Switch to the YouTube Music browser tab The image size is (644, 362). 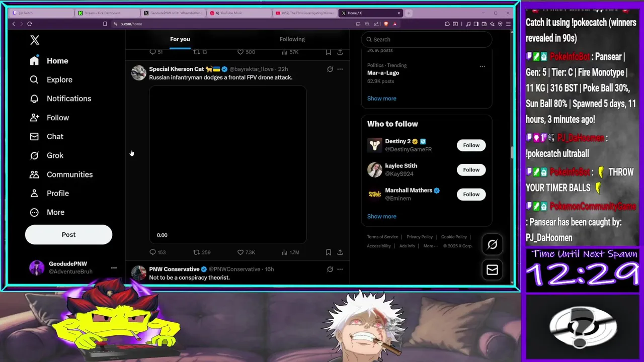(239, 13)
